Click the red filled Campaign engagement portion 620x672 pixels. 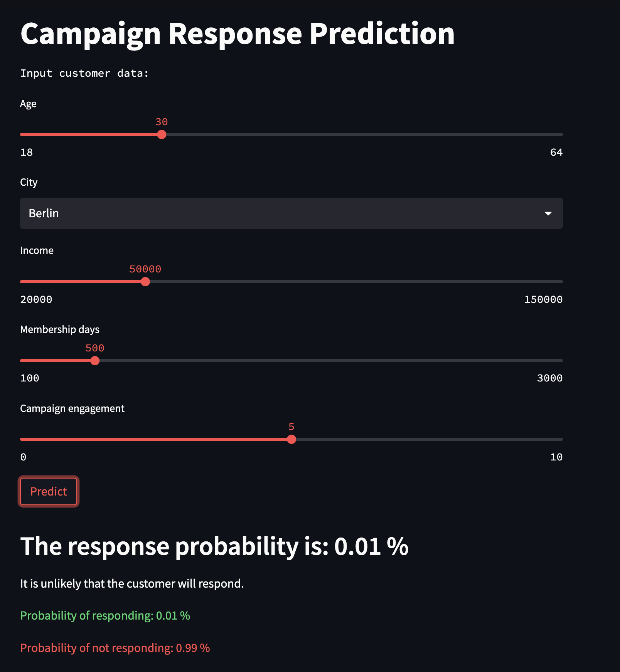coord(154,439)
